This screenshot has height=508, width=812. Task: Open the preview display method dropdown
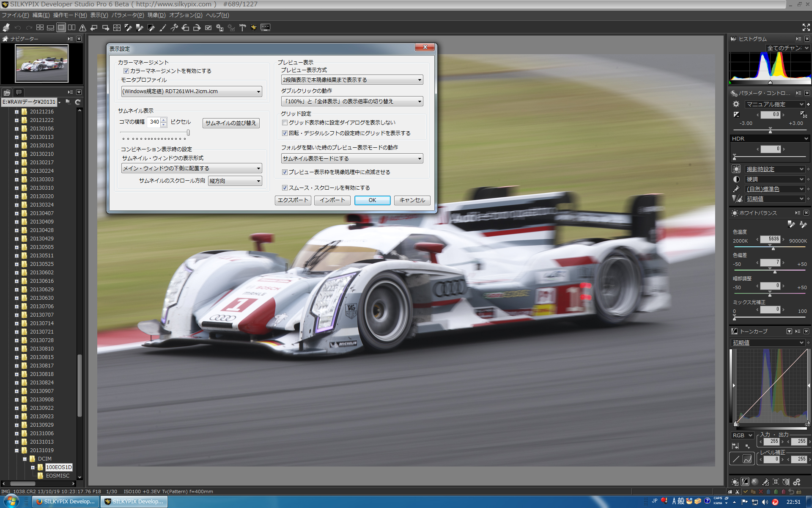click(x=352, y=80)
